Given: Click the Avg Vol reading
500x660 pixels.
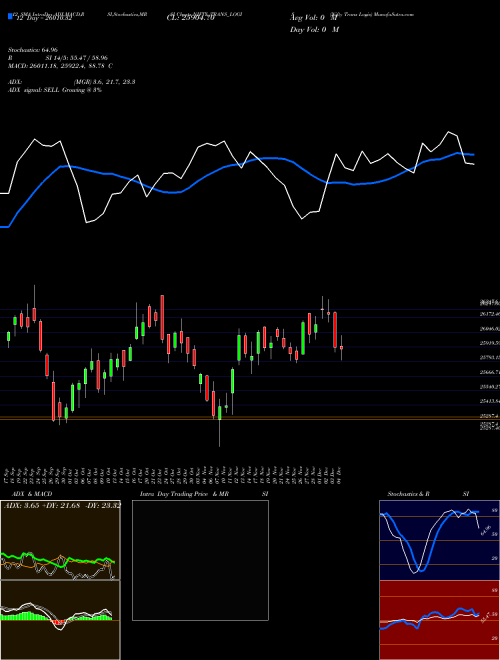Looking at the screenshot, I should click(314, 18).
